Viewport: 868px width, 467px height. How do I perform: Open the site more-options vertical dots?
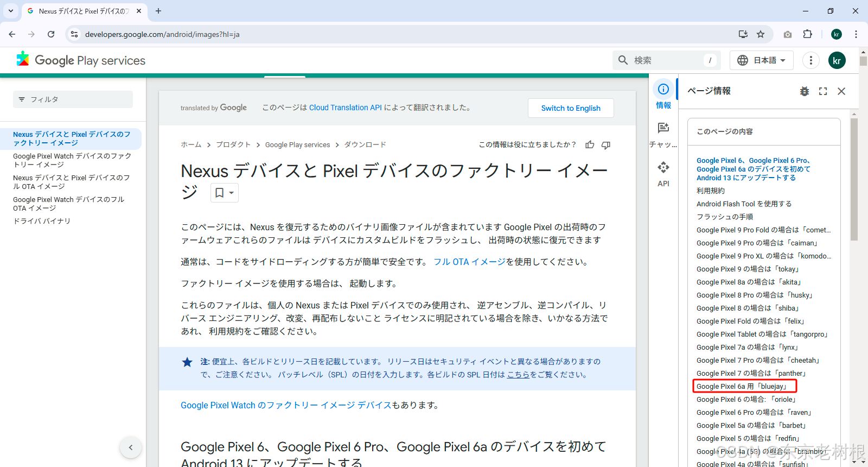pos(811,60)
